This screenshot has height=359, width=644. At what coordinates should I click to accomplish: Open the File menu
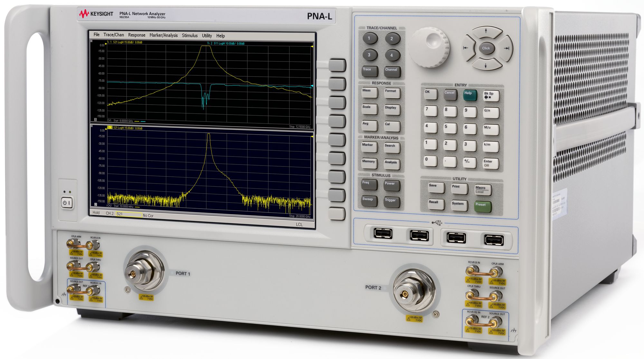96,35
